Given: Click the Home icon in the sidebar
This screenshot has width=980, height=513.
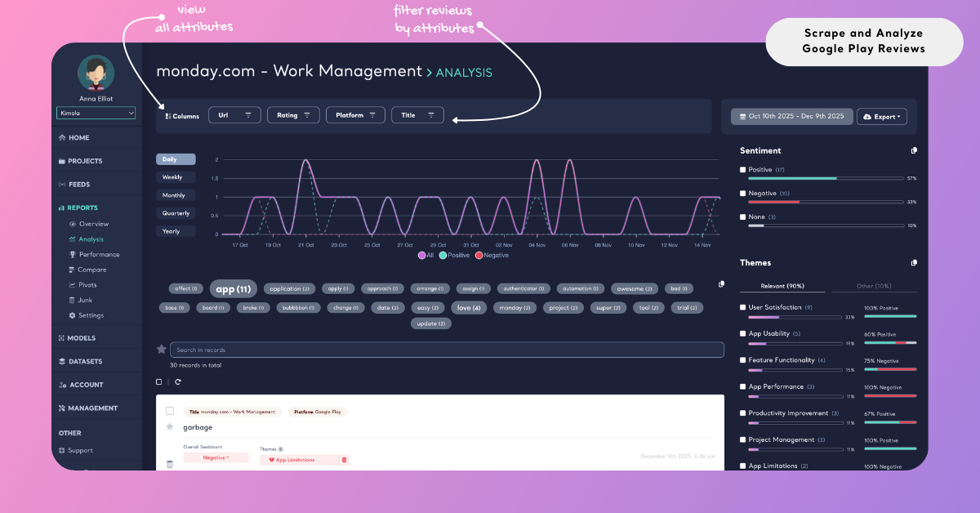Looking at the screenshot, I should pyautogui.click(x=62, y=138).
